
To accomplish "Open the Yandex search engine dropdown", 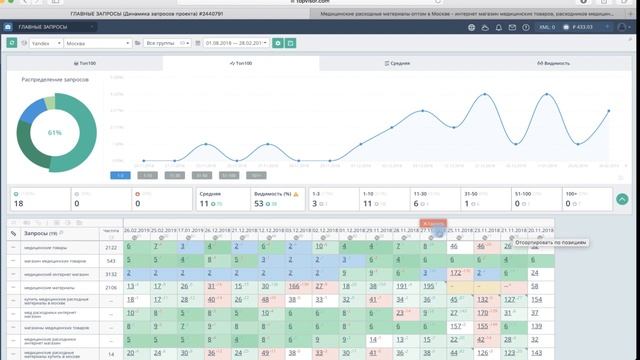I will pyautogui.click(x=46, y=43).
